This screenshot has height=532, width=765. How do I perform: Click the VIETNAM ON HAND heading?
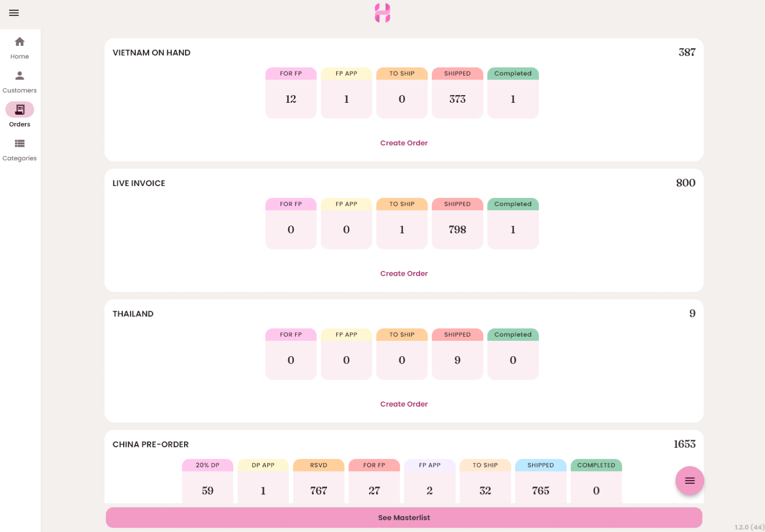click(152, 53)
